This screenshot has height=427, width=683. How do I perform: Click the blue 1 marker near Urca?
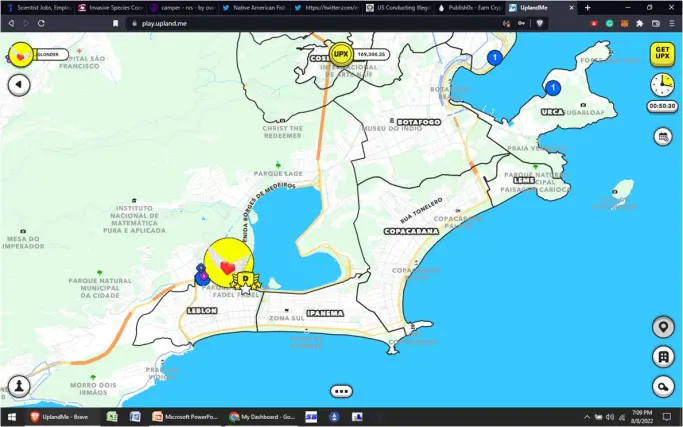(x=553, y=88)
